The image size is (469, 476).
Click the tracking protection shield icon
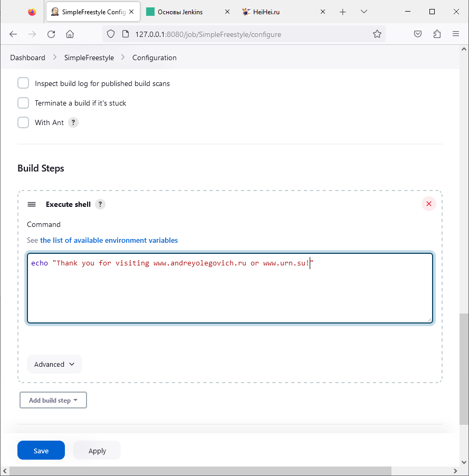[111, 34]
